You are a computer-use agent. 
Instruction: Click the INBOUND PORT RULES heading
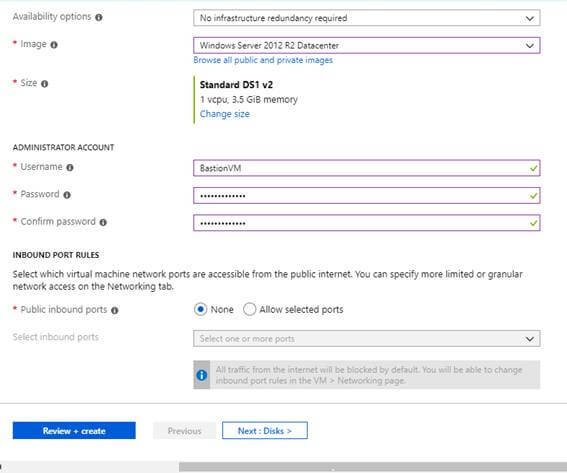point(56,255)
